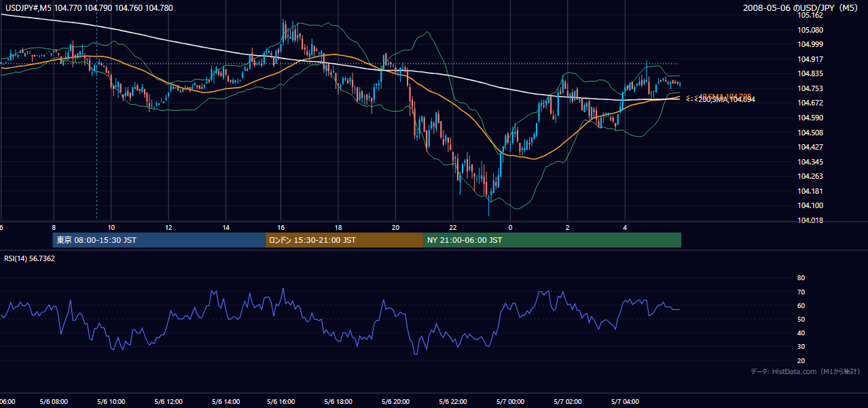This screenshot has height=408, width=868.
Task: Click the 104.263 price axis label
Action: click(x=810, y=176)
